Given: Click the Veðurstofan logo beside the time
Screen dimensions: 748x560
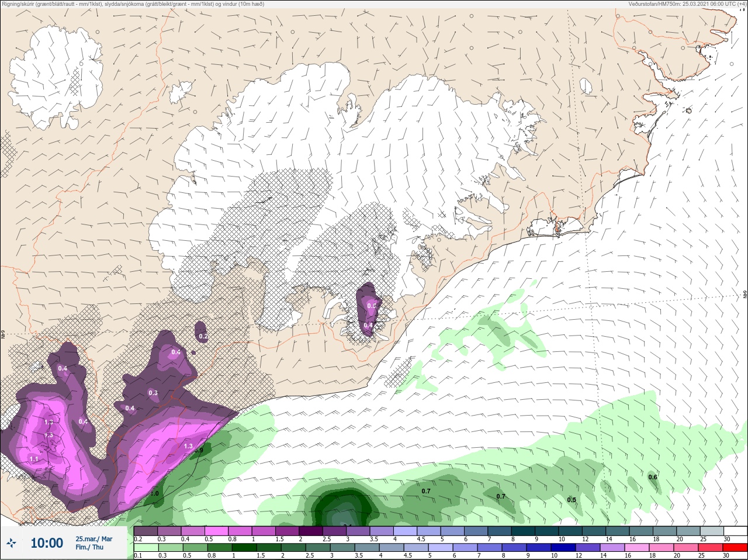Looking at the screenshot, I should pos(11,543).
